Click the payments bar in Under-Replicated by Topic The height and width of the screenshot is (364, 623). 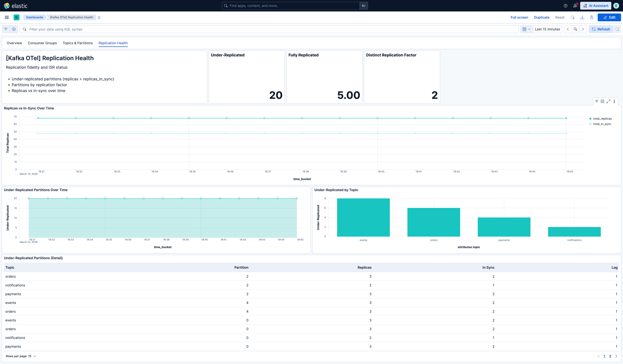click(x=504, y=227)
